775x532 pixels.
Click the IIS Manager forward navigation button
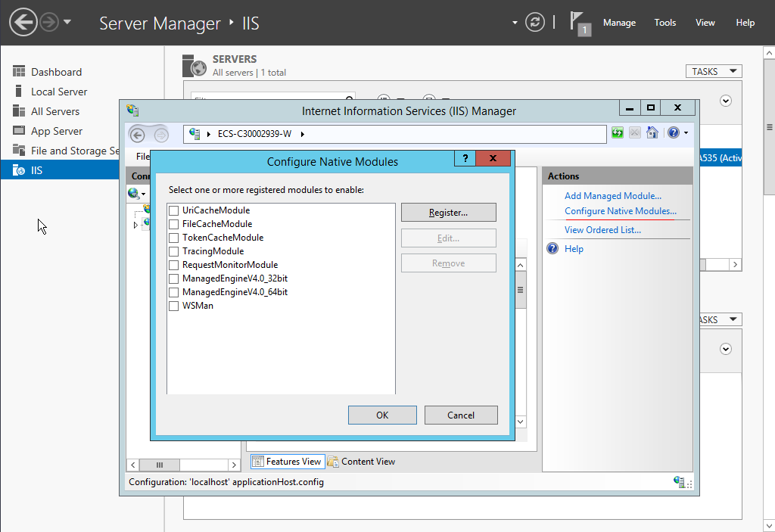pyautogui.click(x=161, y=135)
